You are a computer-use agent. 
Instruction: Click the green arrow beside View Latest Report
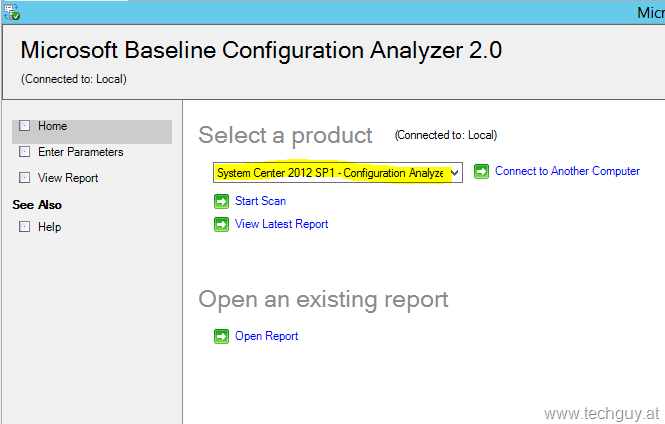[x=221, y=224]
